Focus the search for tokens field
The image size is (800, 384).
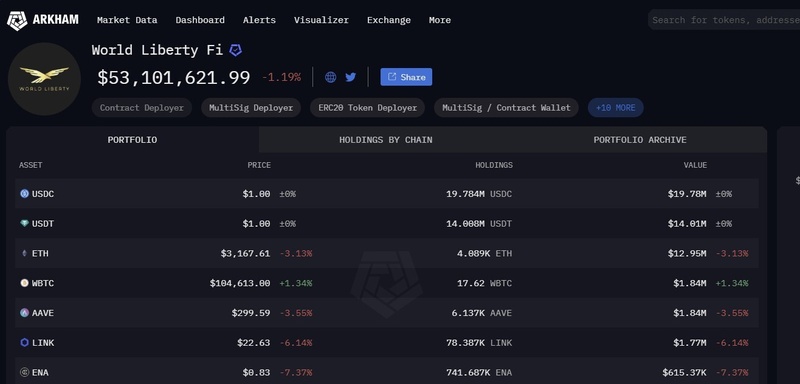pyautogui.click(x=724, y=20)
